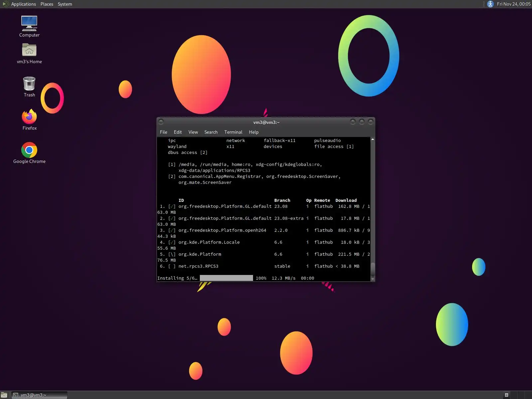The height and width of the screenshot is (399, 532).
Task: Click the text "dbus access [2]"
Action: click(188, 152)
